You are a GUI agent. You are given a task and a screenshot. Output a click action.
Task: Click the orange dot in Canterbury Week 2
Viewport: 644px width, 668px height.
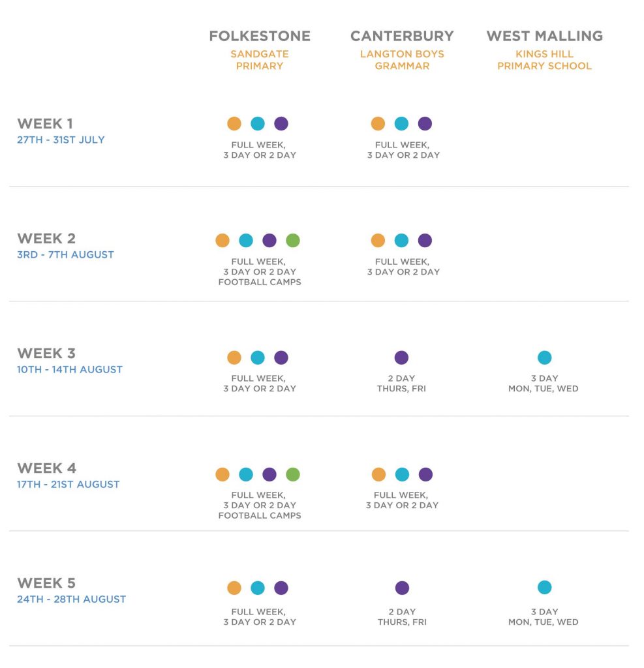click(378, 240)
